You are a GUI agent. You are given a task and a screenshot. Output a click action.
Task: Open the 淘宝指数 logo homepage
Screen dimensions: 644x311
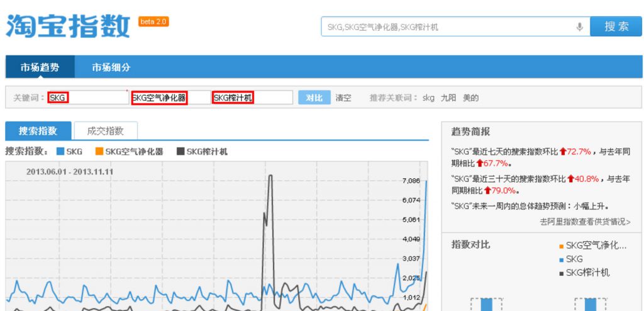pyautogui.click(x=68, y=26)
